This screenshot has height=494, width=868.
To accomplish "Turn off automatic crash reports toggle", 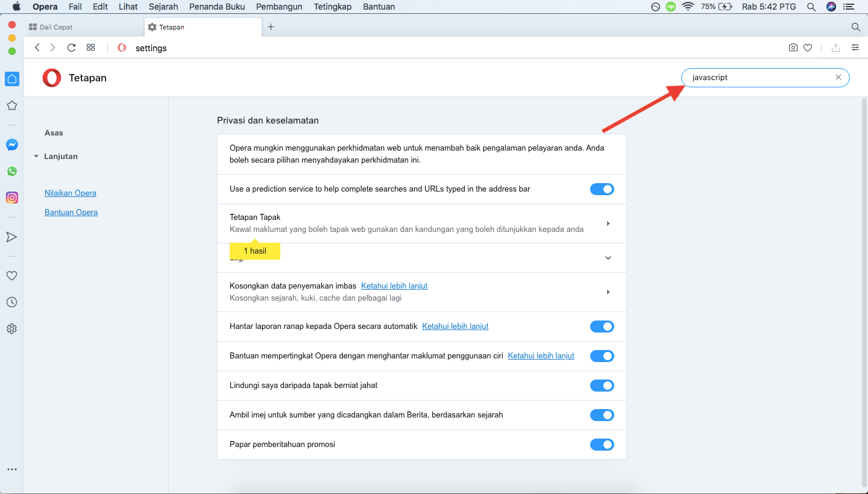I will pos(602,327).
